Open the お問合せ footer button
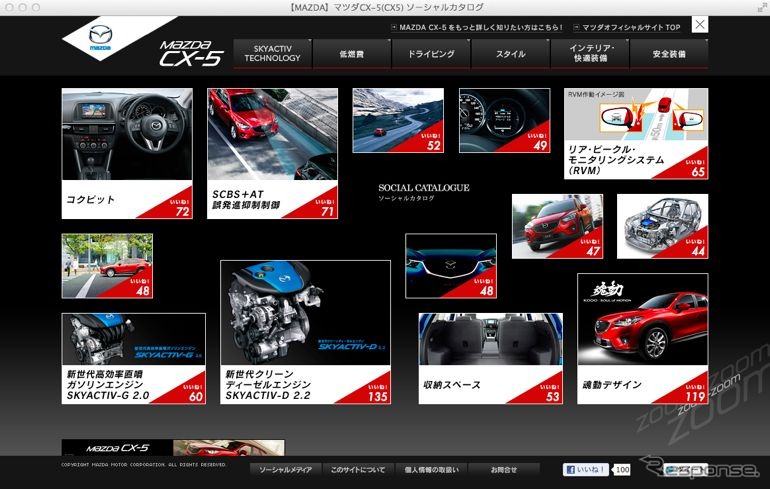The width and height of the screenshot is (770, 489). 504,470
